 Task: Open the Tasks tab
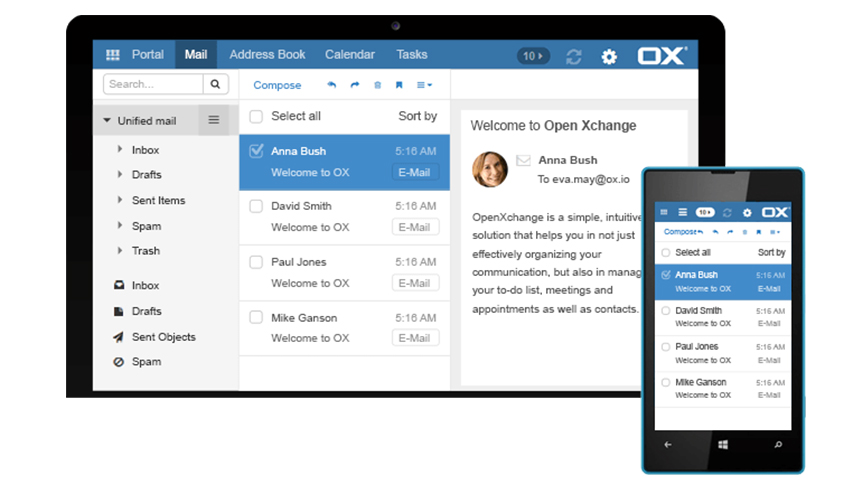(x=412, y=54)
